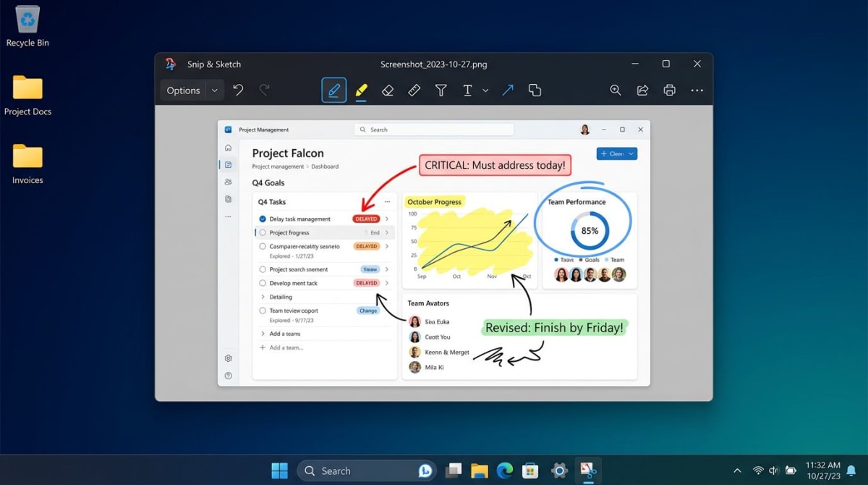
Task: Check off the Project frogress task
Action: (x=263, y=232)
